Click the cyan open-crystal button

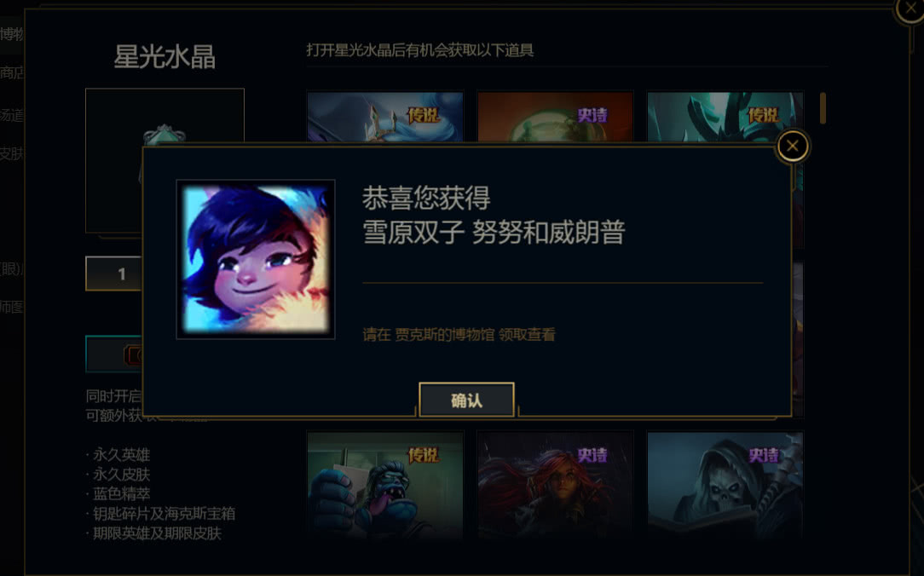pyautogui.click(x=114, y=354)
